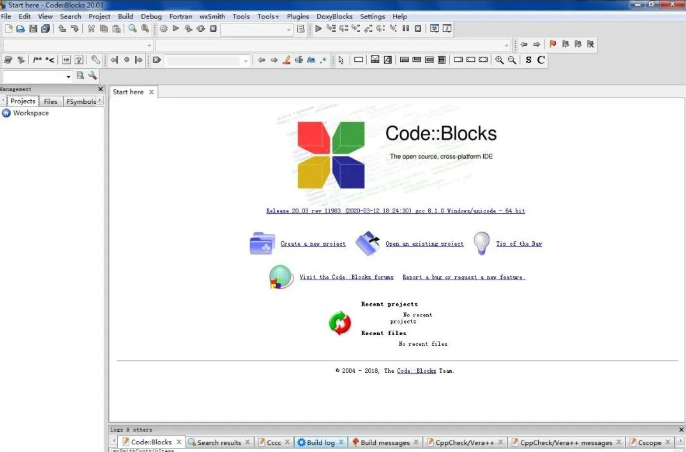This screenshot has width=686, height=452.
Task: Switch to the Files tab in Management
Action: tap(50, 102)
